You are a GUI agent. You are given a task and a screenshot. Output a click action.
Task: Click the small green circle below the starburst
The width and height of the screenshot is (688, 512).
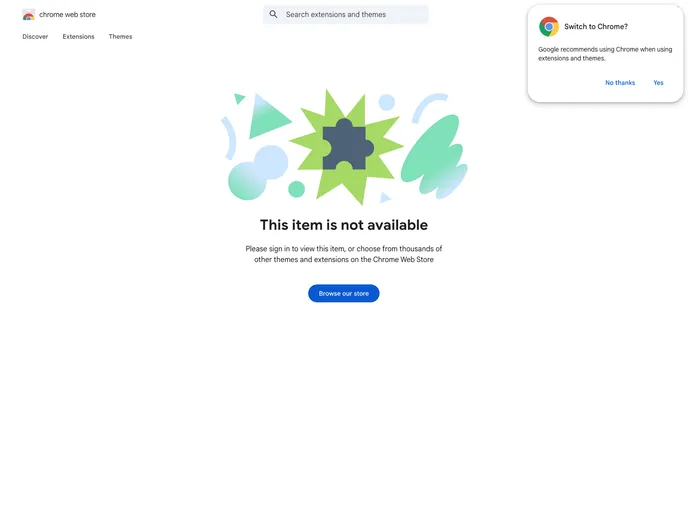pyautogui.click(x=296, y=189)
